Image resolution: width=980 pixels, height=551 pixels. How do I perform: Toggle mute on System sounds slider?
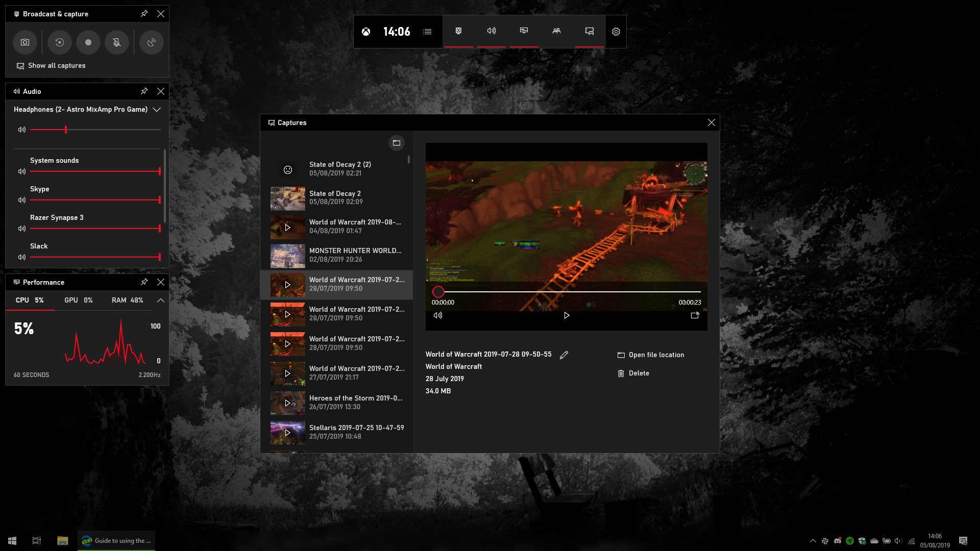coord(22,171)
